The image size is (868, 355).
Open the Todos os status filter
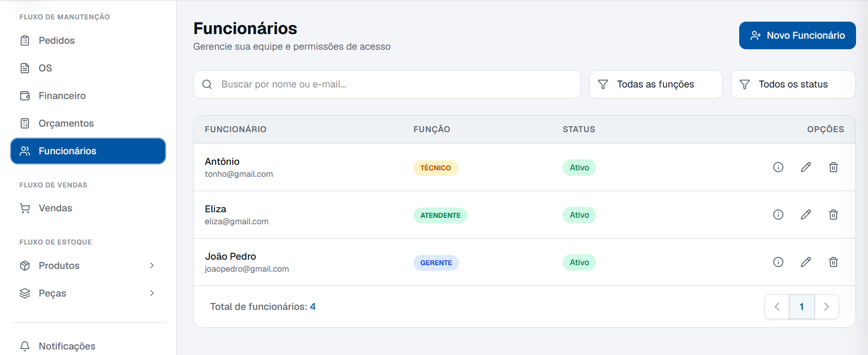(793, 84)
